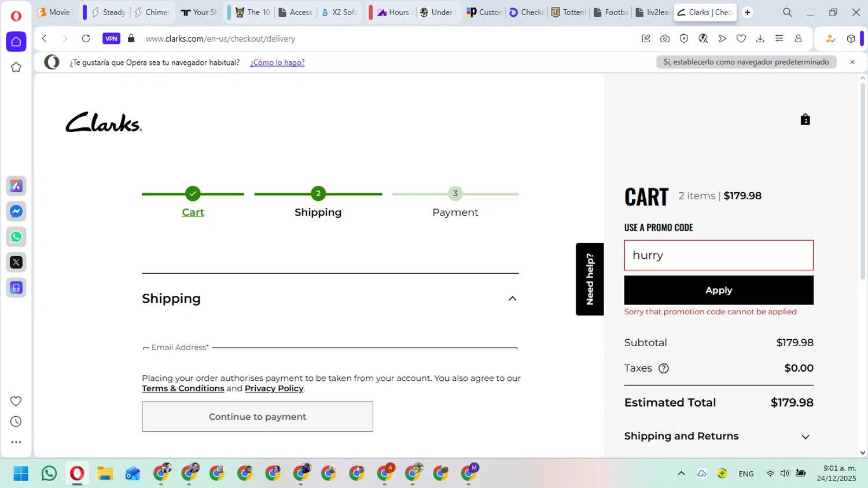Switch to the Hours tab
Screen dimensions: 868x488
[393, 12]
